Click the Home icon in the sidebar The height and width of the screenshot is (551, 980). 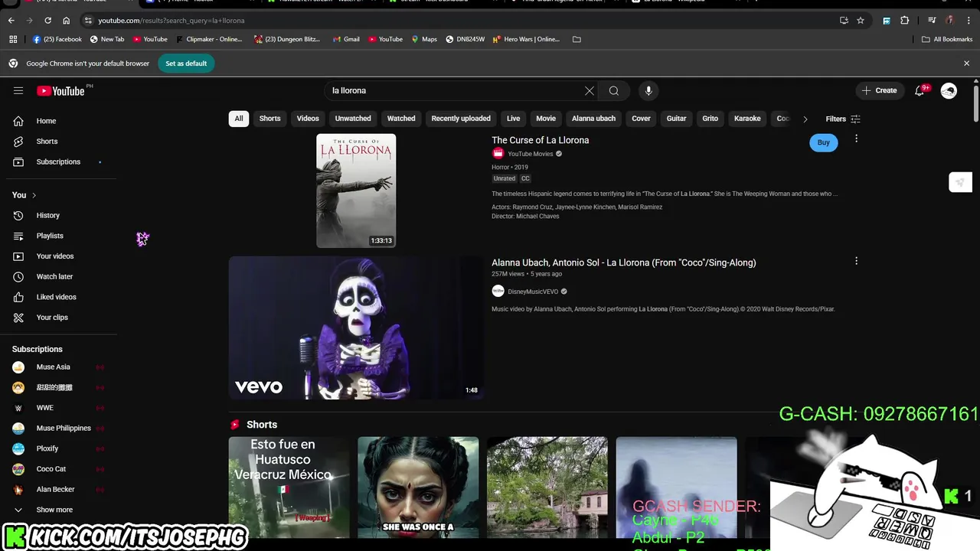tap(18, 121)
